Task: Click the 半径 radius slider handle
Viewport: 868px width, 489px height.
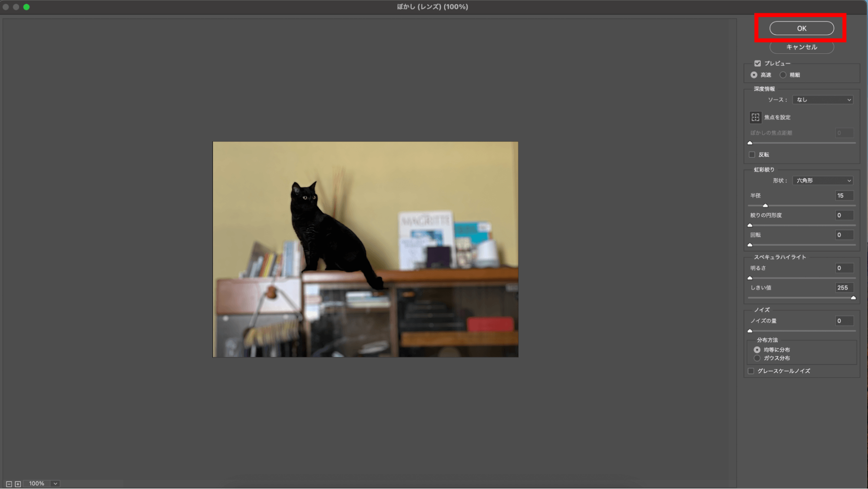Action: 765,206
